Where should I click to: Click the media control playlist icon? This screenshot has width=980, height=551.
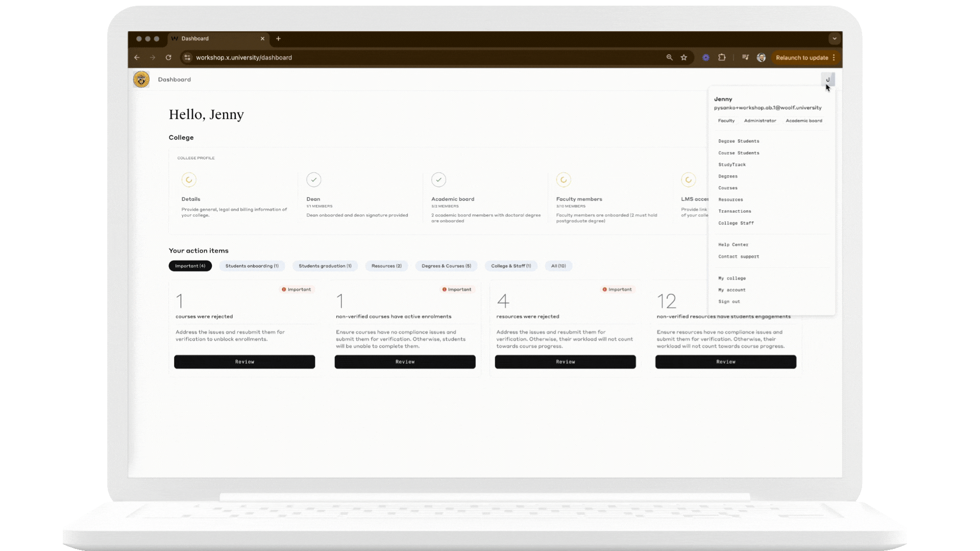745,58
